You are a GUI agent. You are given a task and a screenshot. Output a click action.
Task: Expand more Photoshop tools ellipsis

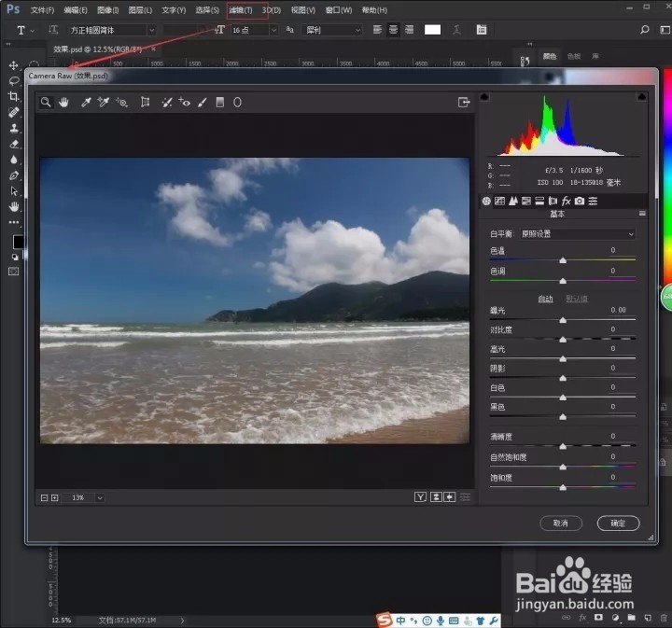click(x=14, y=222)
